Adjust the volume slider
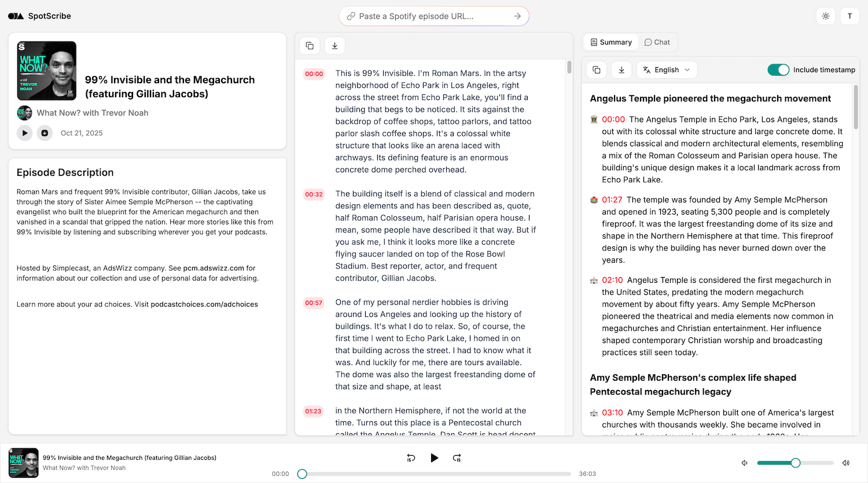This screenshot has width=868, height=483. [796, 463]
